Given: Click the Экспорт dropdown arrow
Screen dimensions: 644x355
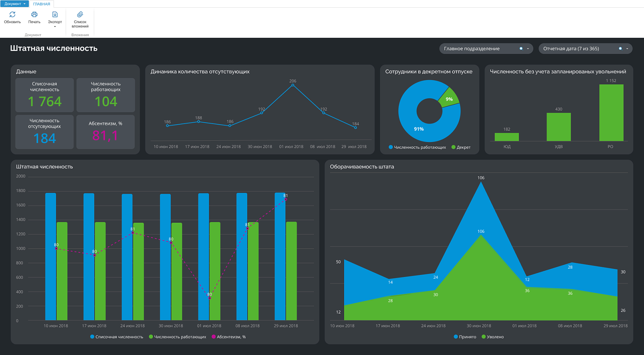Looking at the screenshot, I should point(55,27).
